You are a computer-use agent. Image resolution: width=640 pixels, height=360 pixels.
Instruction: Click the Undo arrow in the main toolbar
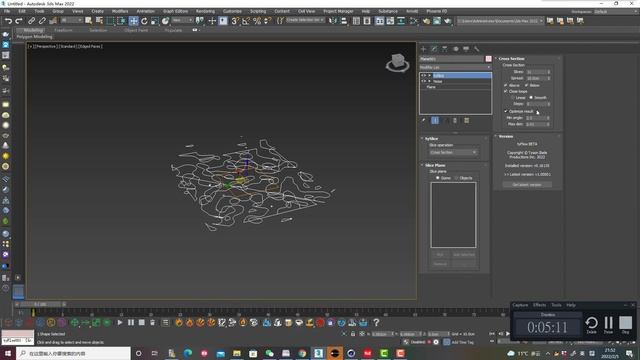tap(8, 20)
